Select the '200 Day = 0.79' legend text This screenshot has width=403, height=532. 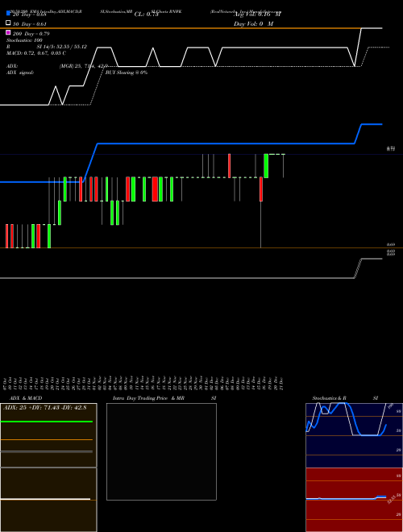(31, 34)
